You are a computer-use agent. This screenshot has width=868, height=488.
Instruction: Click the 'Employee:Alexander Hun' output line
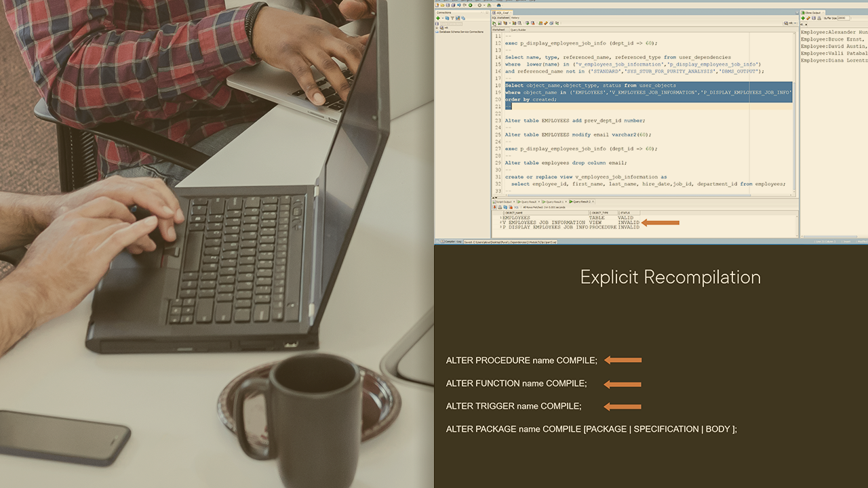pyautogui.click(x=834, y=32)
